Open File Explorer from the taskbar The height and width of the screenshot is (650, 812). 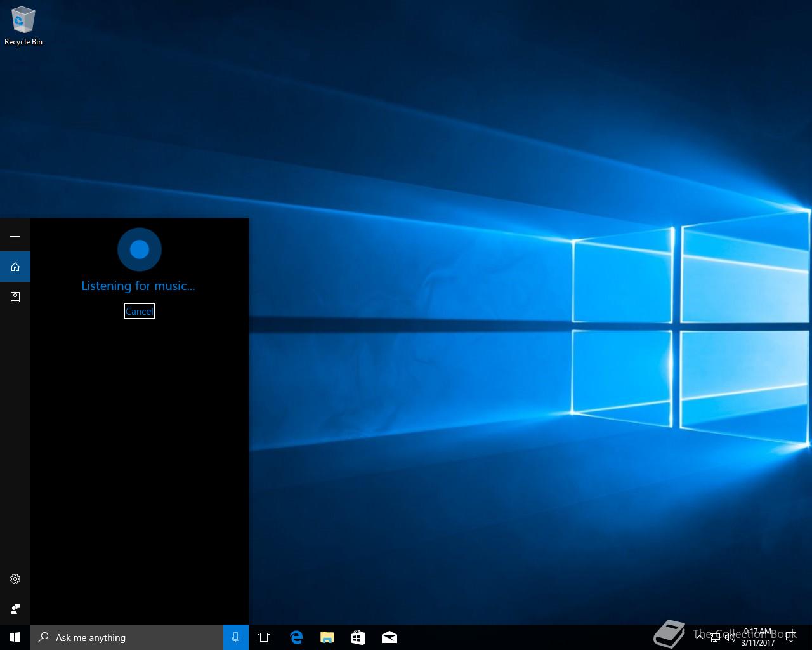(327, 637)
